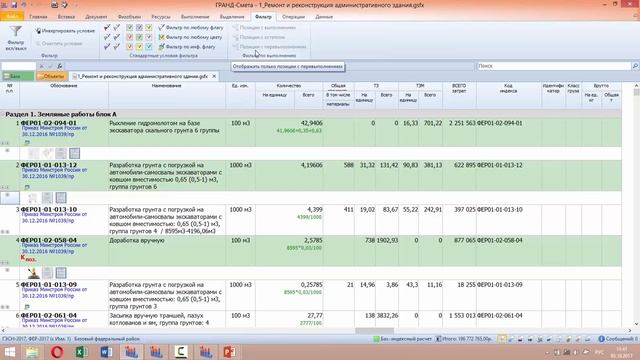Toggle the Фильтр вкл/выкл funnel button
The image size is (640, 360).
(x=16, y=38)
